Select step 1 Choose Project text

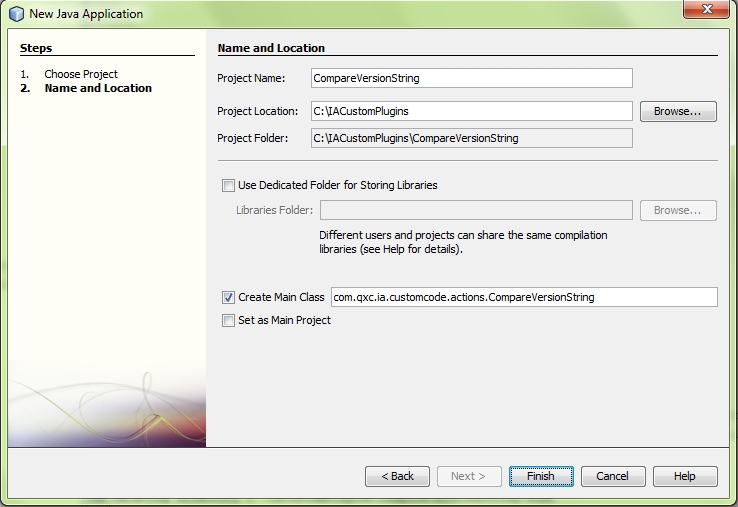81,74
